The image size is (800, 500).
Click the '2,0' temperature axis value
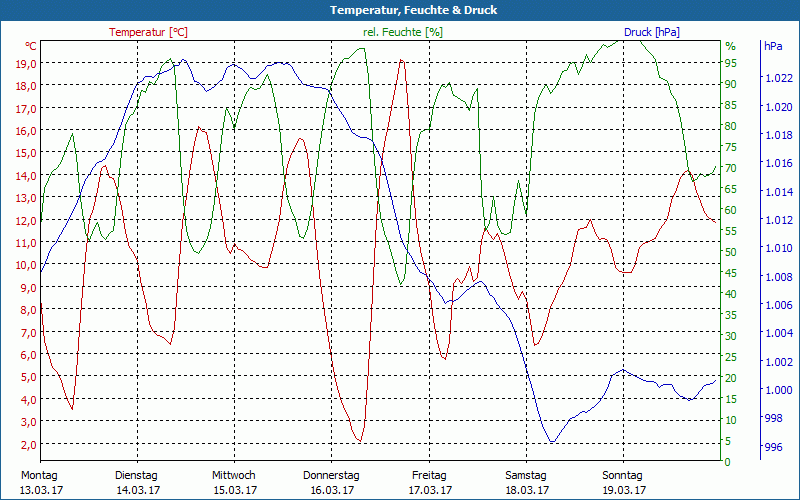tap(29, 444)
